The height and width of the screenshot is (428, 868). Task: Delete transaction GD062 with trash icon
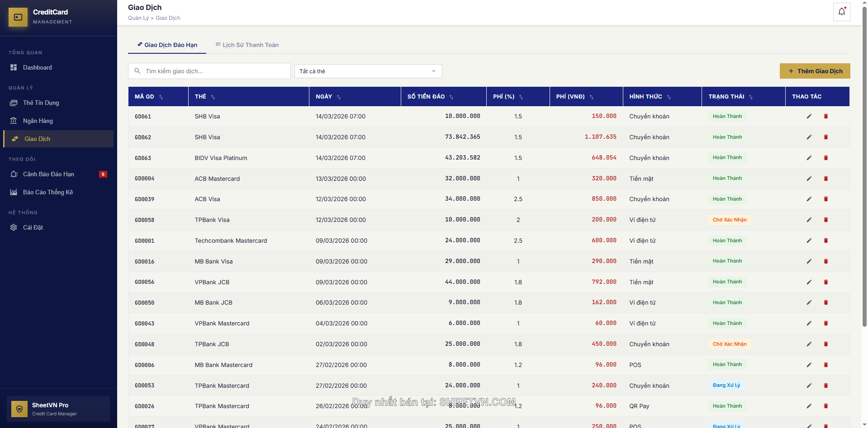[825, 137]
